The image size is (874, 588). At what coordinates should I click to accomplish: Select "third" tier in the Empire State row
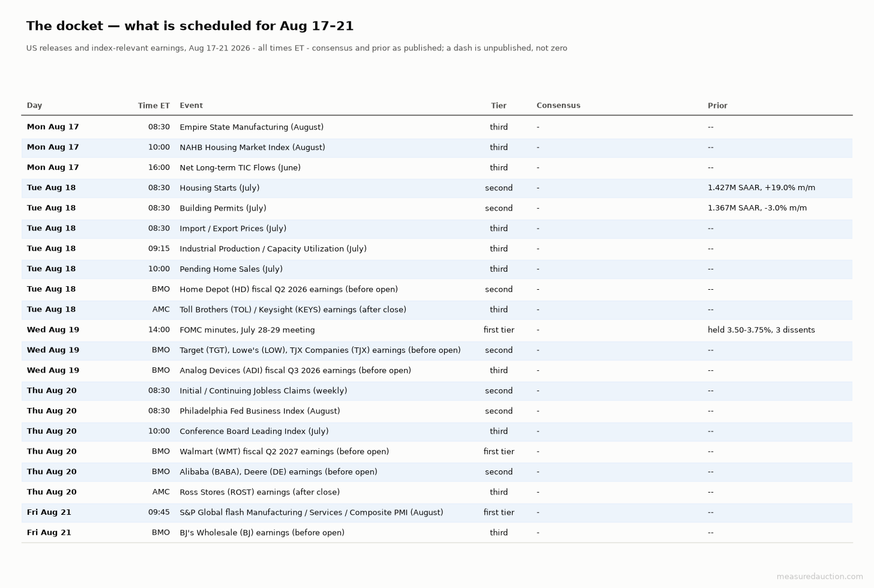[499, 127]
